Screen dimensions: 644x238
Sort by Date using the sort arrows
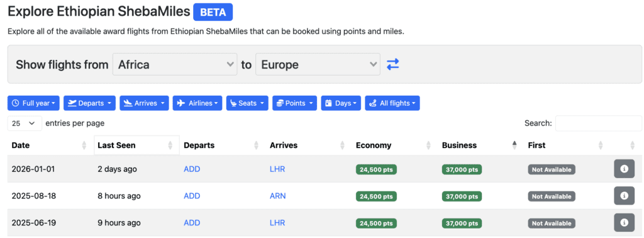point(84,145)
